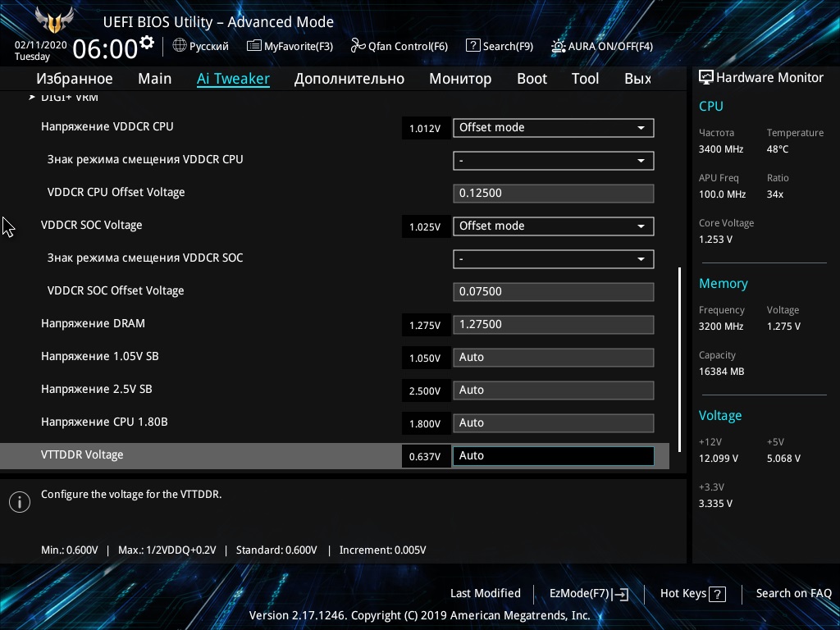
Task: Open Qfan Control(F6)
Action: click(x=408, y=47)
